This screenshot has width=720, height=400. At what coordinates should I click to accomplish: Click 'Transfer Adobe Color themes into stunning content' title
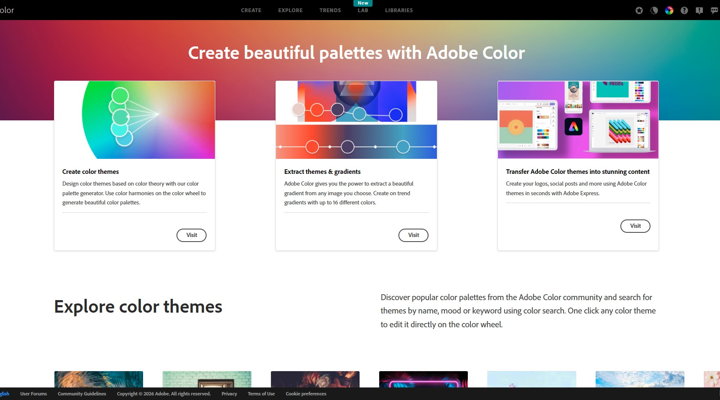tap(578, 171)
